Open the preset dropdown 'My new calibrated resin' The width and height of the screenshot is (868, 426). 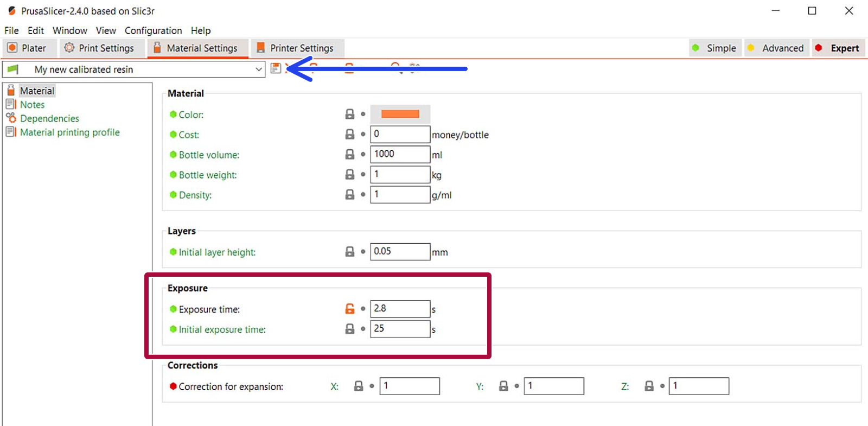133,69
